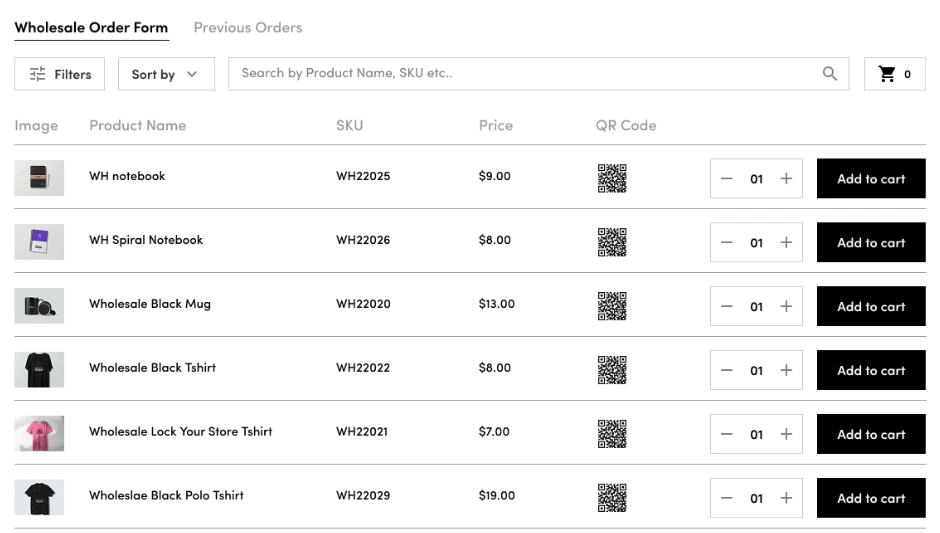Viewport: 940px width, 533px height.
Task: Add Wholesale Black Mug to cart
Action: pos(871,306)
